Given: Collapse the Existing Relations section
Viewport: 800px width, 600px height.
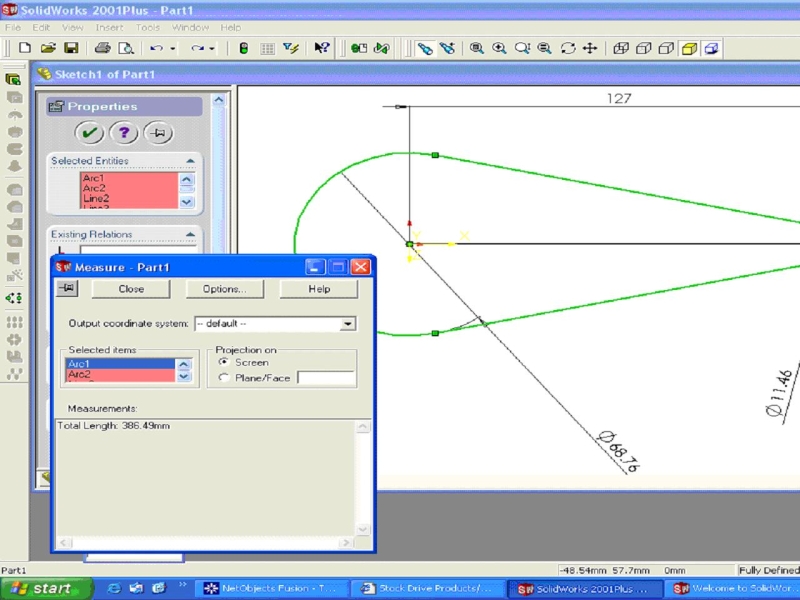Looking at the screenshot, I should tap(190, 234).
